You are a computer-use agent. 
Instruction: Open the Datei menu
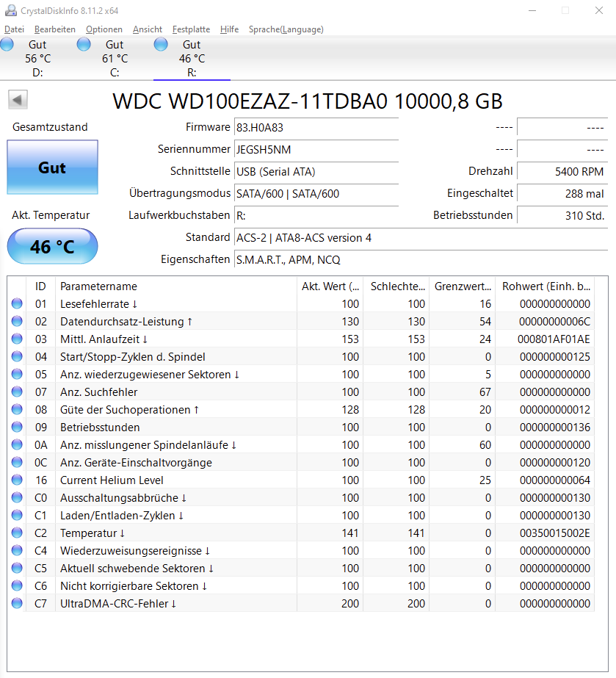click(14, 29)
